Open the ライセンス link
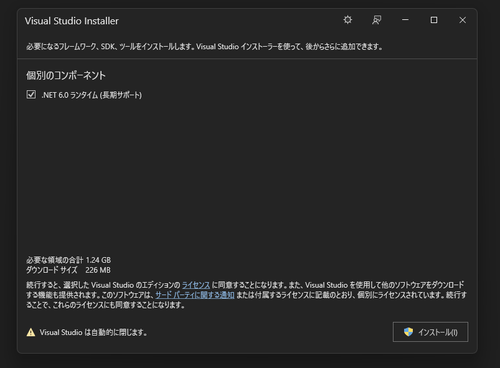The height and width of the screenshot is (368, 500). [196, 285]
